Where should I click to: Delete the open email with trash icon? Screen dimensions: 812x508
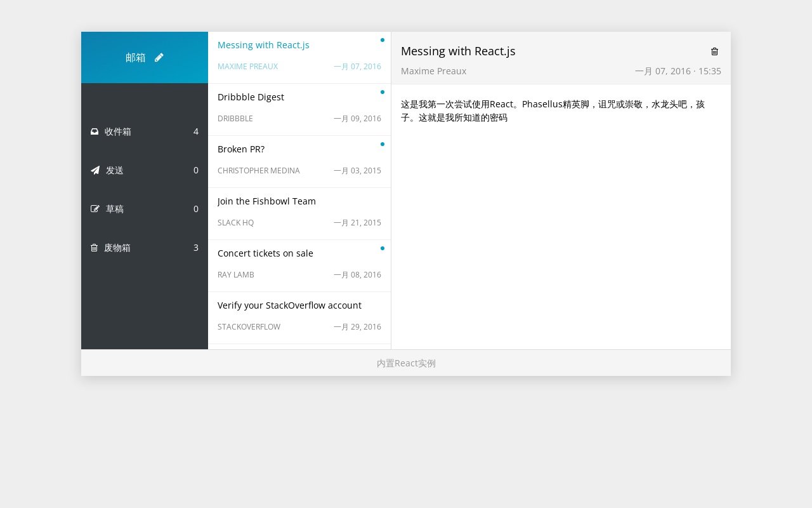714,51
